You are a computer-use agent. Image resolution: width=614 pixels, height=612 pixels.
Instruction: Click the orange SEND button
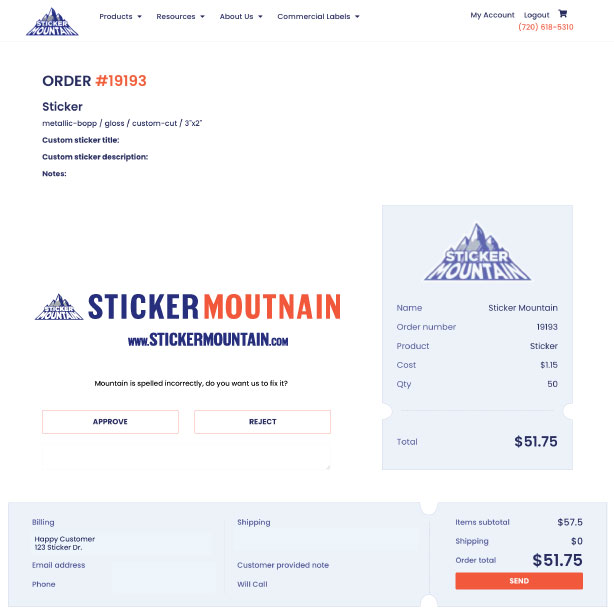tap(519, 581)
